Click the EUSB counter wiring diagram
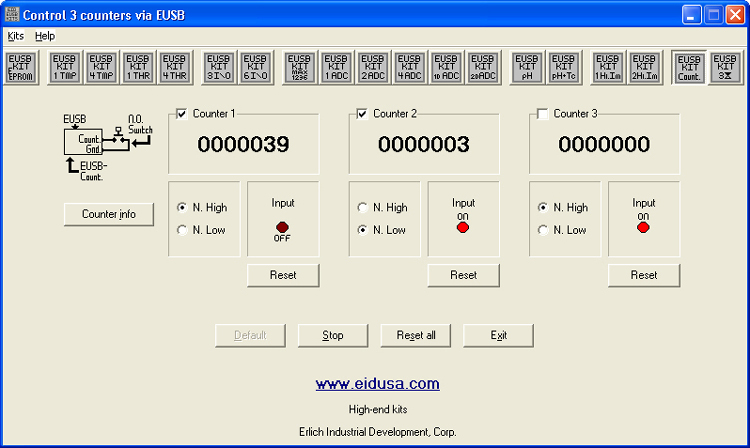The width and height of the screenshot is (750, 448). pyautogui.click(x=108, y=148)
